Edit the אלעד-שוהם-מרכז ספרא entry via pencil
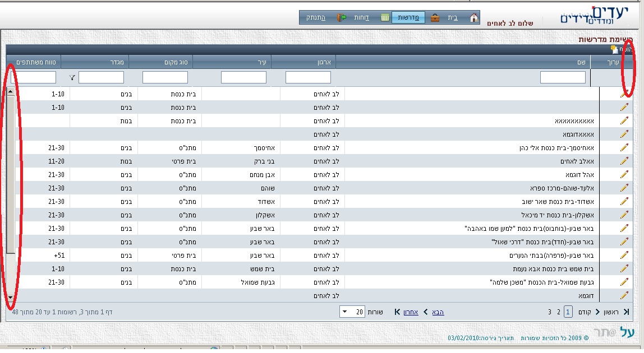 (x=624, y=188)
